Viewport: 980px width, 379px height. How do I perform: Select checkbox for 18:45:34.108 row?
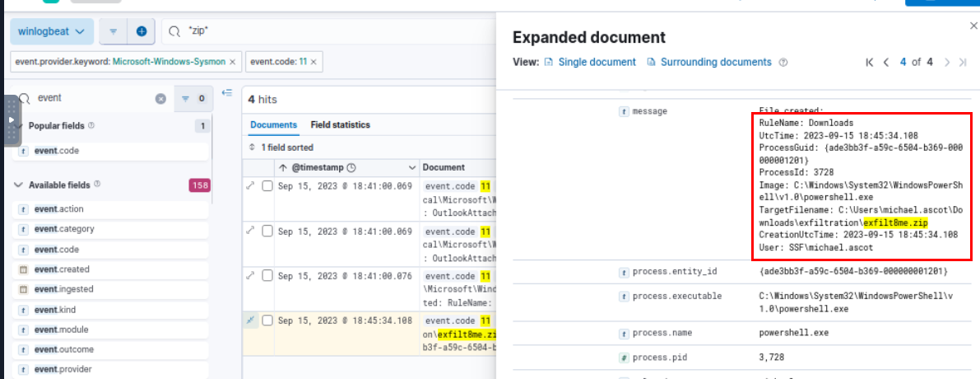tap(267, 321)
